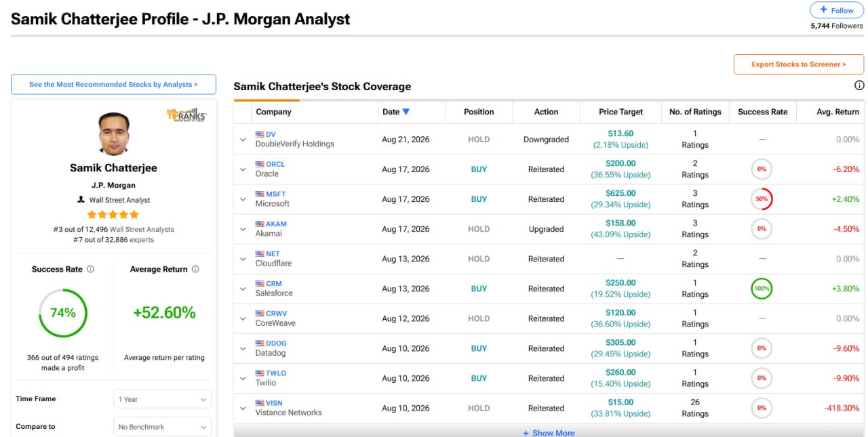The height and width of the screenshot is (437, 868).
Task: Open the TWLO ticker link
Action: (x=276, y=373)
